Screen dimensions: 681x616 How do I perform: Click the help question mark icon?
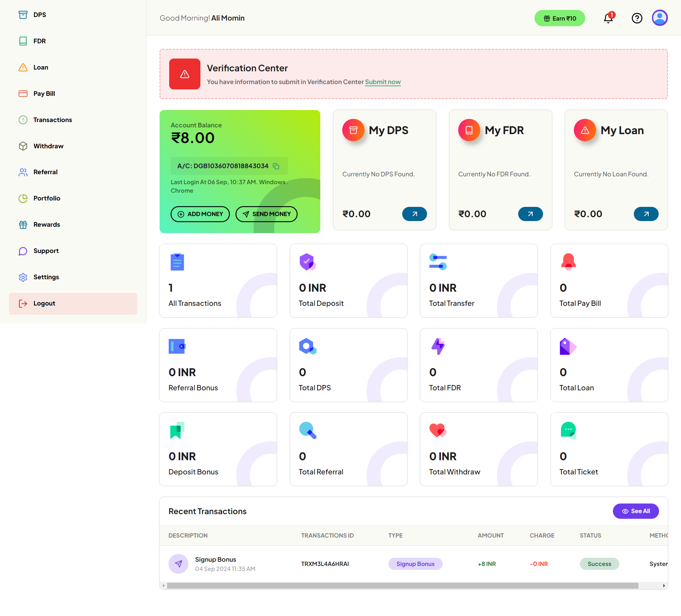pos(637,18)
